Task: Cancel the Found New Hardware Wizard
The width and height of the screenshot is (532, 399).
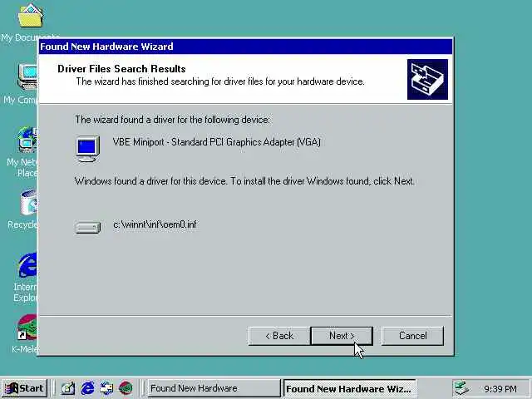Action: tap(412, 336)
